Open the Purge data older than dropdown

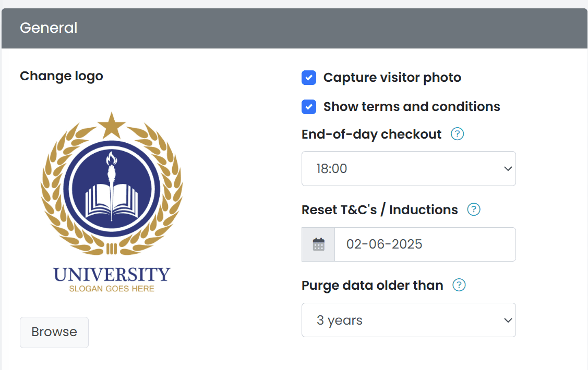pos(409,320)
